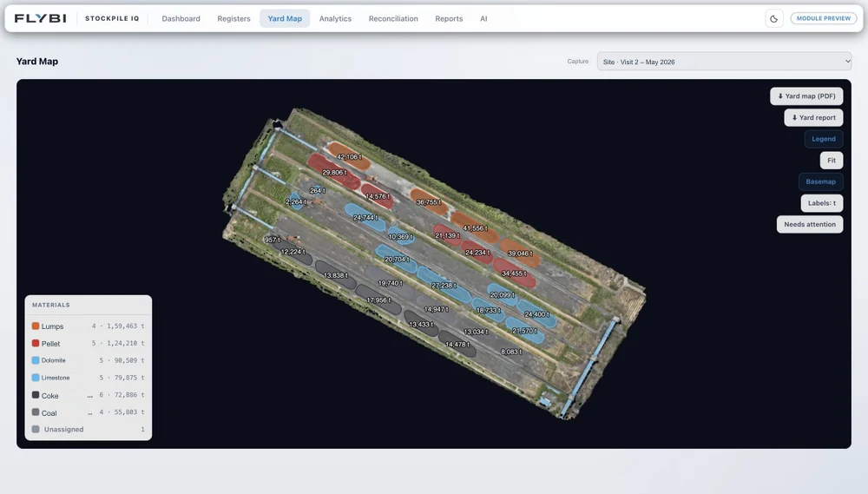Image resolution: width=868 pixels, height=494 pixels.
Task: Toggle the Basemap layer
Action: [x=821, y=181]
